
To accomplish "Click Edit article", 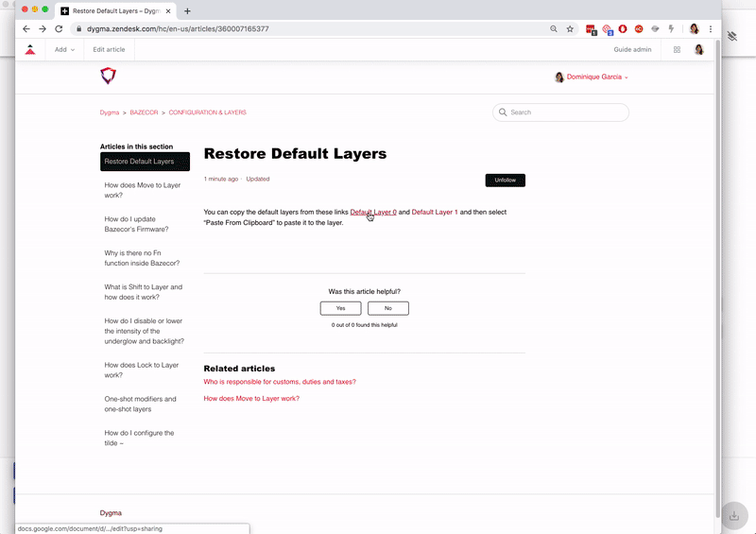I will tap(109, 49).
